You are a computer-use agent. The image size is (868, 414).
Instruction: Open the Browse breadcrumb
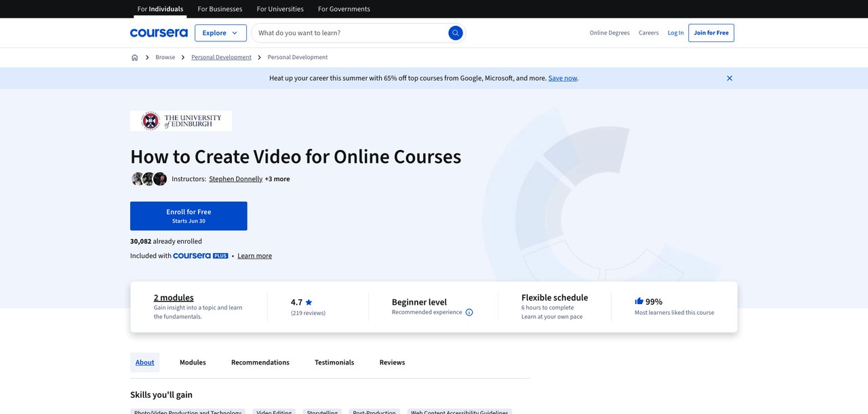(165, 58)
